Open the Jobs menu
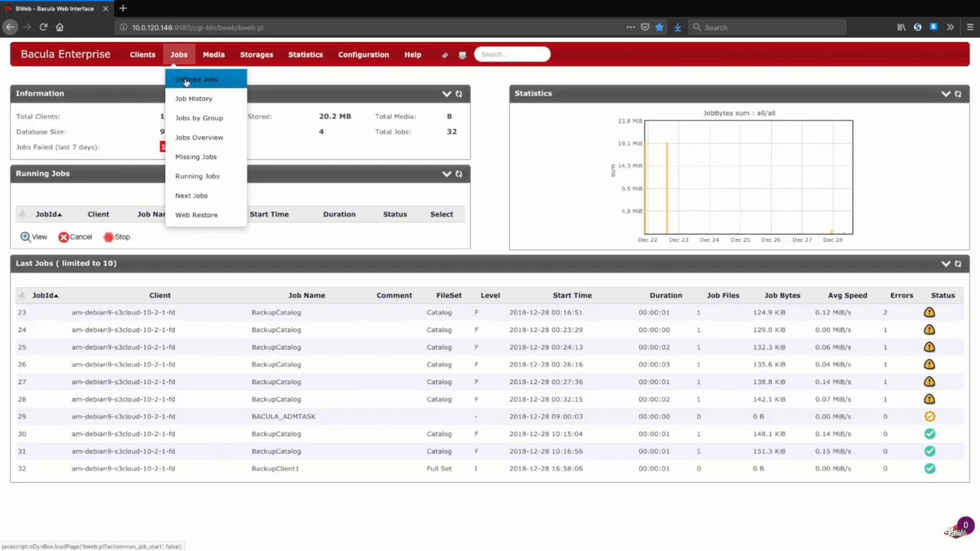Viewport: 980px width, 551px height. pyautogui.click(x=179, y=55)
